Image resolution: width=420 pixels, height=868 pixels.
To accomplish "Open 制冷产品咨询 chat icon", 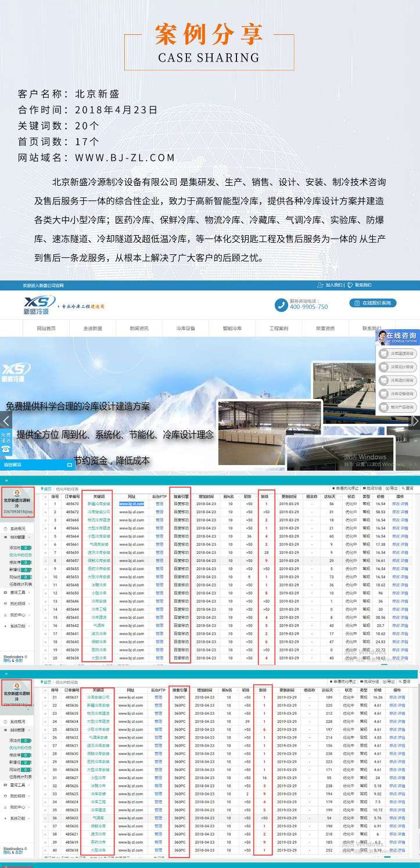I will [383, 407].
